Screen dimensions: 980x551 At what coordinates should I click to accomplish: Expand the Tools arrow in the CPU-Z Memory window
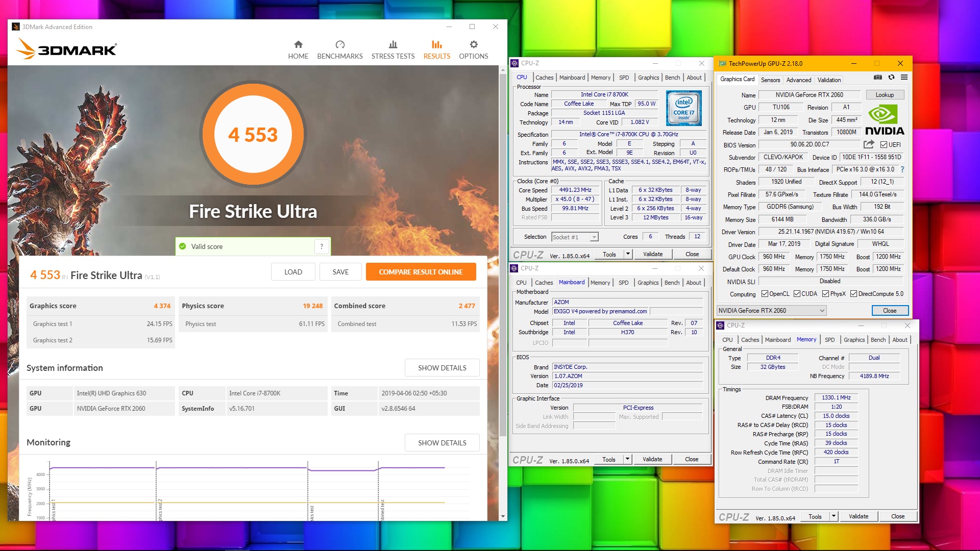[834, 516]
